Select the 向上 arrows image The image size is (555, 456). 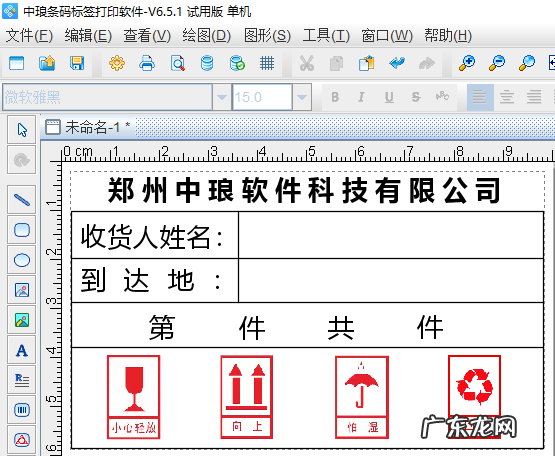pyautogui.click(x=247, y=397)
